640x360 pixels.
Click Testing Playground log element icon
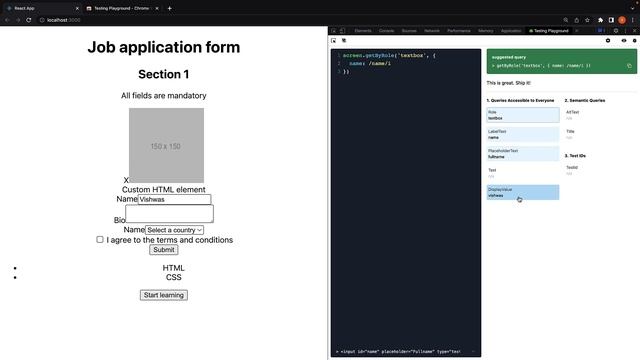344,40
